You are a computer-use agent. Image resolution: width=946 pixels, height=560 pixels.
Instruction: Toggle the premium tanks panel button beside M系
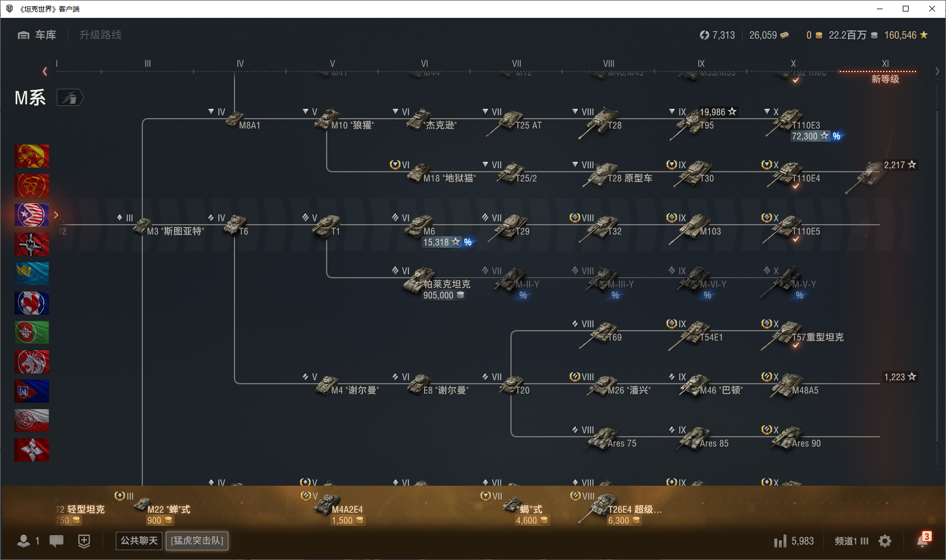70,98
